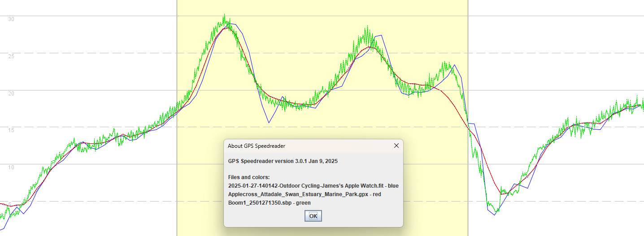Click the 30 label on the speed axis
Screen dimensions: 644x236
click(11, 19)
